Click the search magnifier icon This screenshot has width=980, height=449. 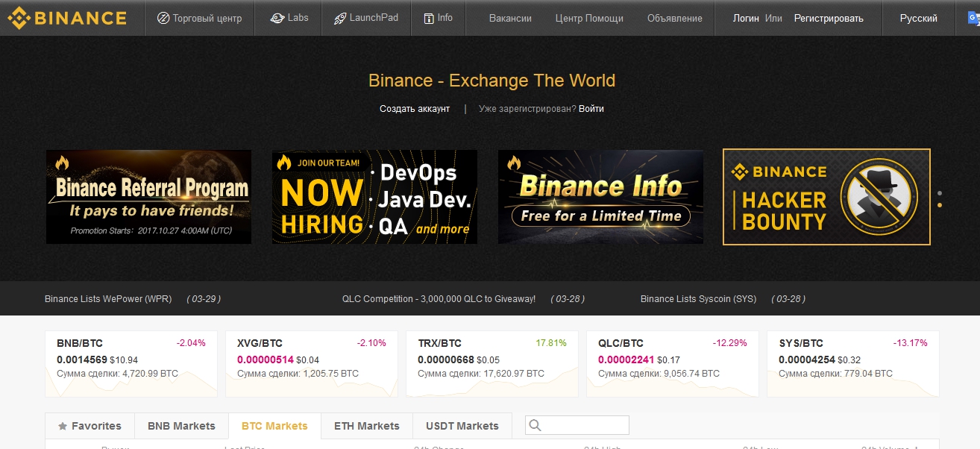pyautogui.click(x=535, y=425)
